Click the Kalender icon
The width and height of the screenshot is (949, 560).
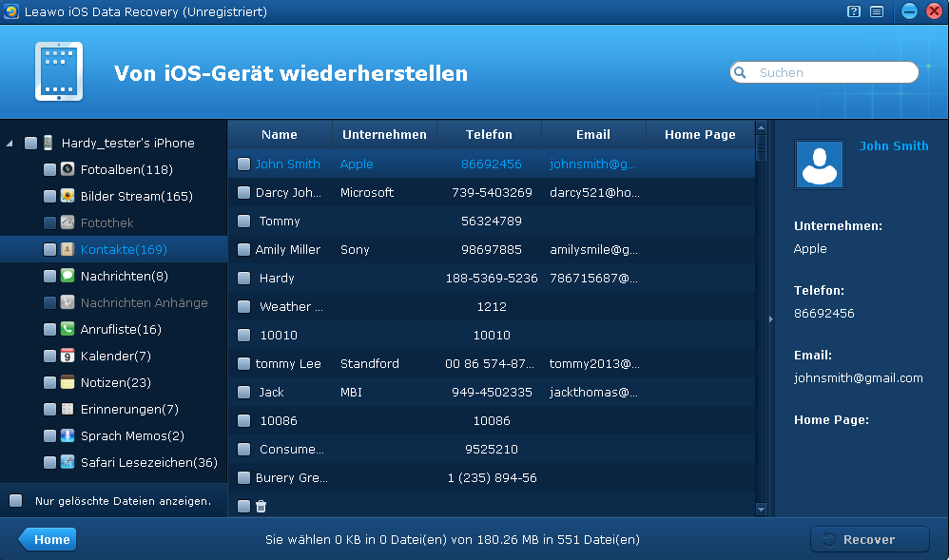pos(68,356)
